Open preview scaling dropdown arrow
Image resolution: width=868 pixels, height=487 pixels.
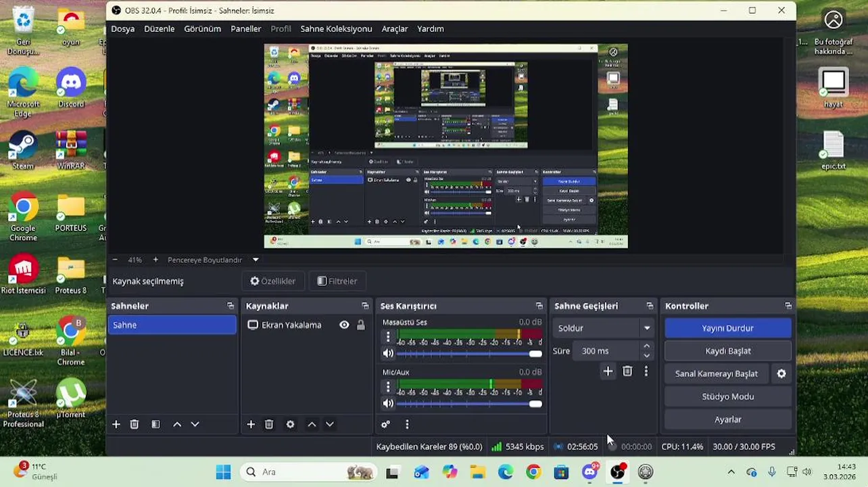coord(256,260)
